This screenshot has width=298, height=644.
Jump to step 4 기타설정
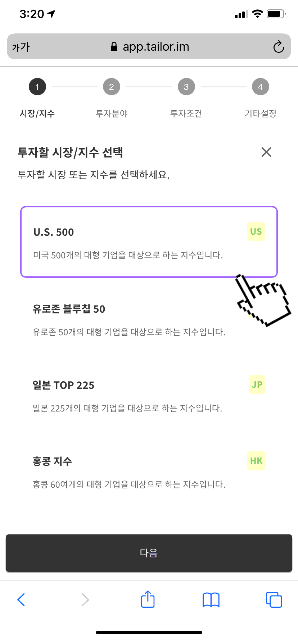[261, 98]
